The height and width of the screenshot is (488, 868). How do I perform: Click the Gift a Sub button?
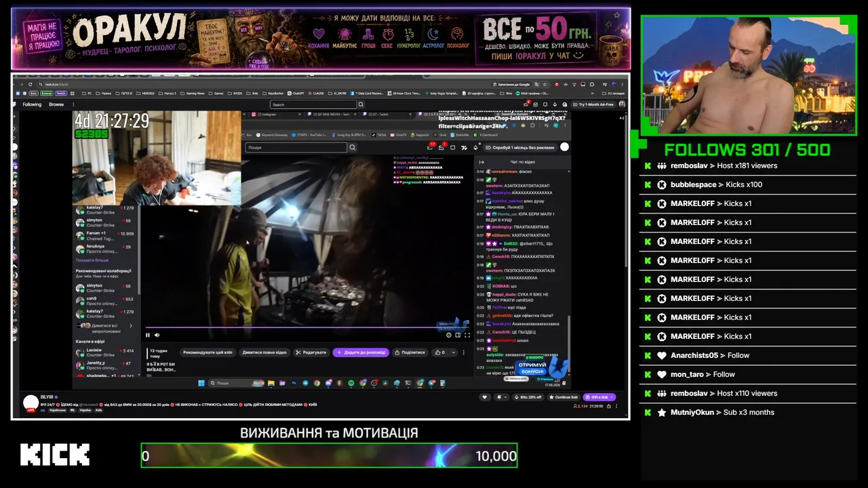[599, 397]
